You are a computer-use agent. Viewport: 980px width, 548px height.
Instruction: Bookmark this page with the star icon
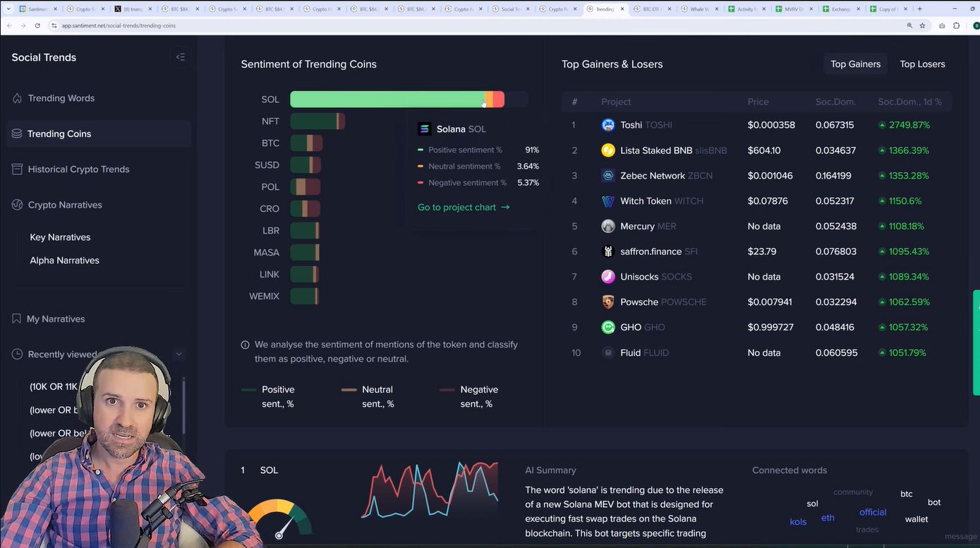pos(922,25)
